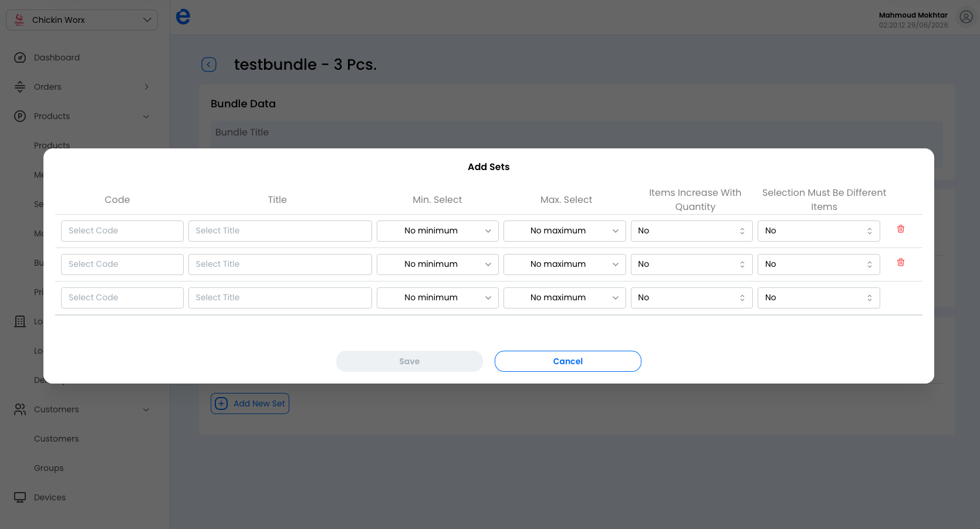Open Selection Must Be Different select, first row

pyautogui.click(x=819, y=231)
